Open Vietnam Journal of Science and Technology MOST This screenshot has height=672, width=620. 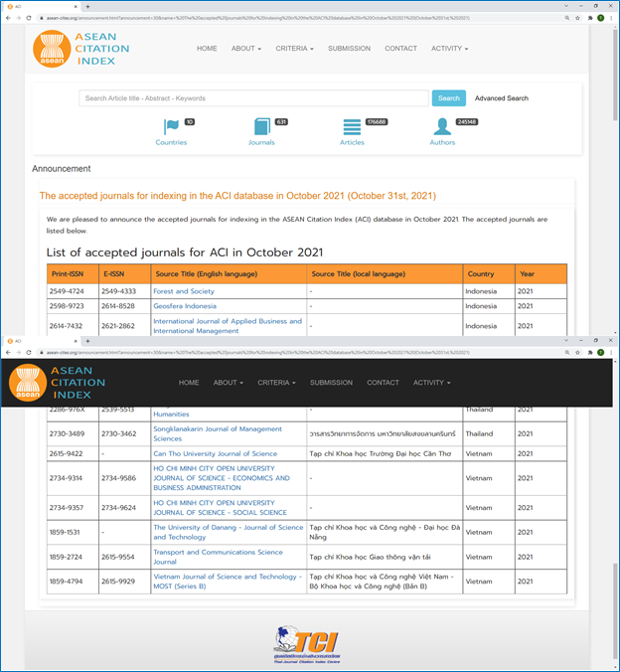[228, 582]
